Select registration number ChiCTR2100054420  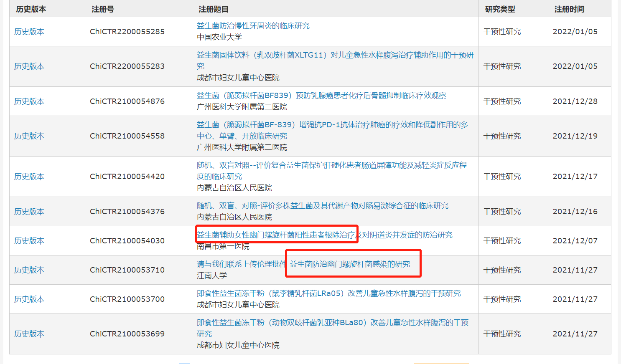(127, 177)
